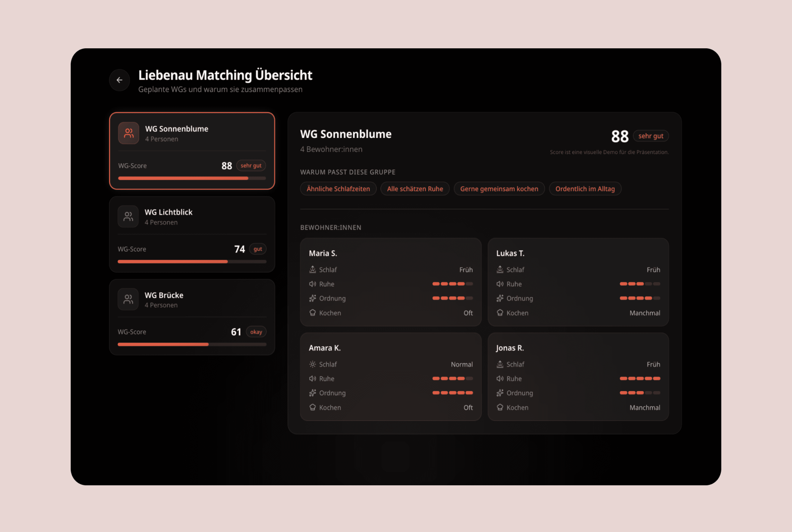Select the WG Lichtblick card

pyautogui.click(x=192, y=234)
